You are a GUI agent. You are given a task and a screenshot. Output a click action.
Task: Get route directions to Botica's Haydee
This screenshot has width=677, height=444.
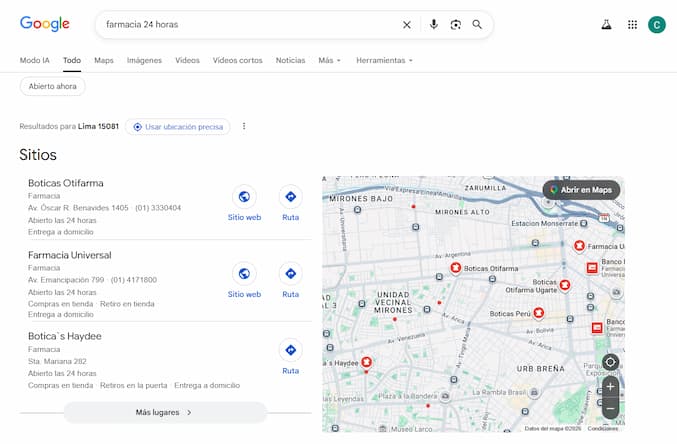tap(290, 351)
